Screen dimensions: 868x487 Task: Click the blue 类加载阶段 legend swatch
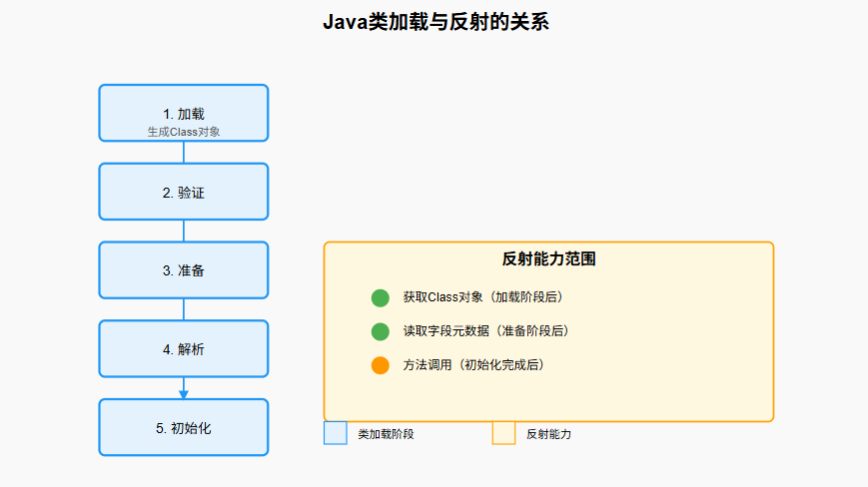pyautogui.click(x=336, y=433)
